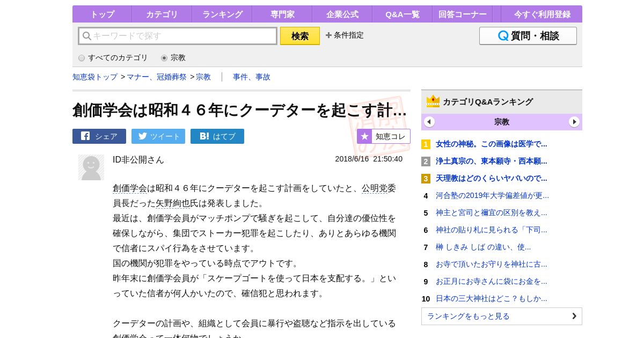Click the Facebook share icon
This screenshot has width=644, height=338.
[x=85, y=136]
